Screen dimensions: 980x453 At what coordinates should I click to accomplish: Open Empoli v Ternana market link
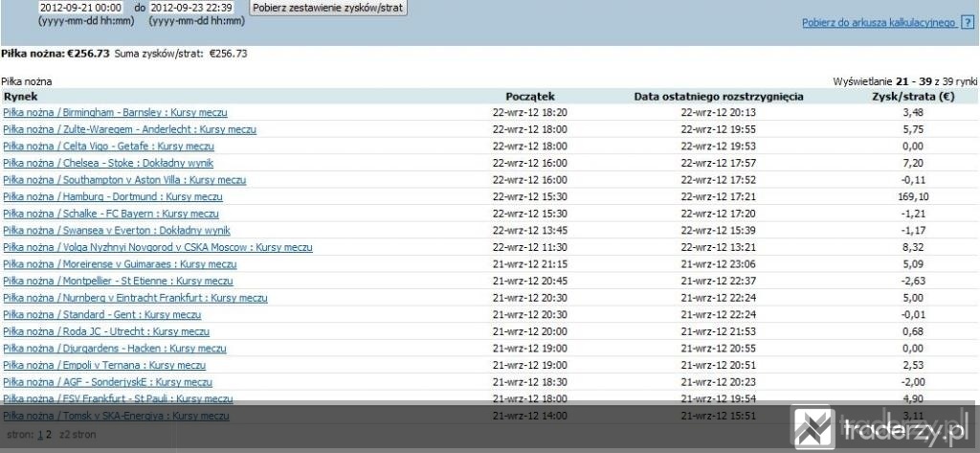click(x=104, y=366)
